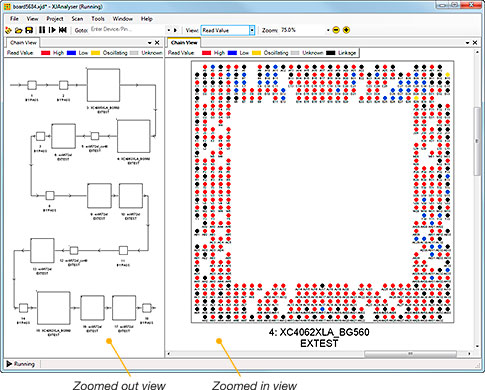This screenshot has height=390, width=485.
Task: Open the left Chain View pane options dropdown
Action: tap(150, 43)
